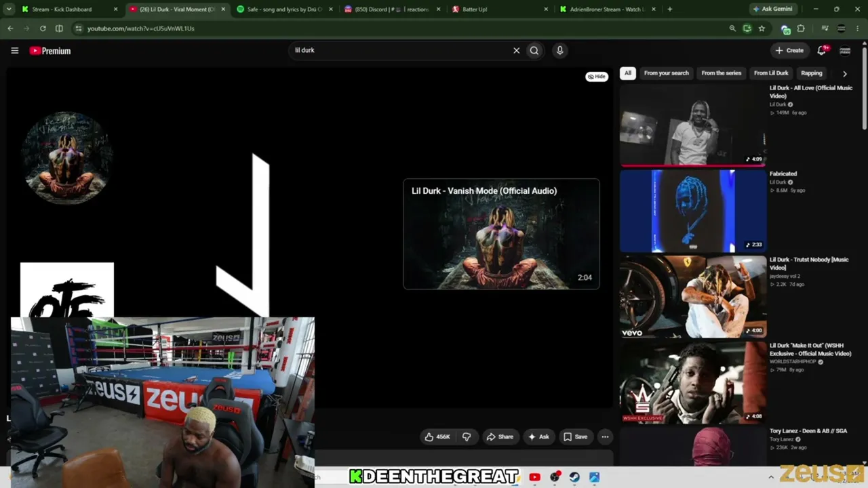Go back in browser history
The height and width of the screenshot is (488, 868).
[x=10, y=28]
